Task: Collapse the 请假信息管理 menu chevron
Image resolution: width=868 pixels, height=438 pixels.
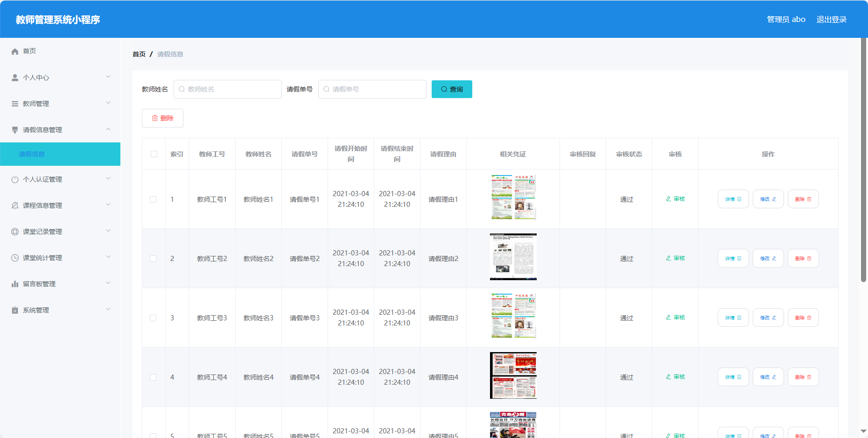Action: [108, 129]
